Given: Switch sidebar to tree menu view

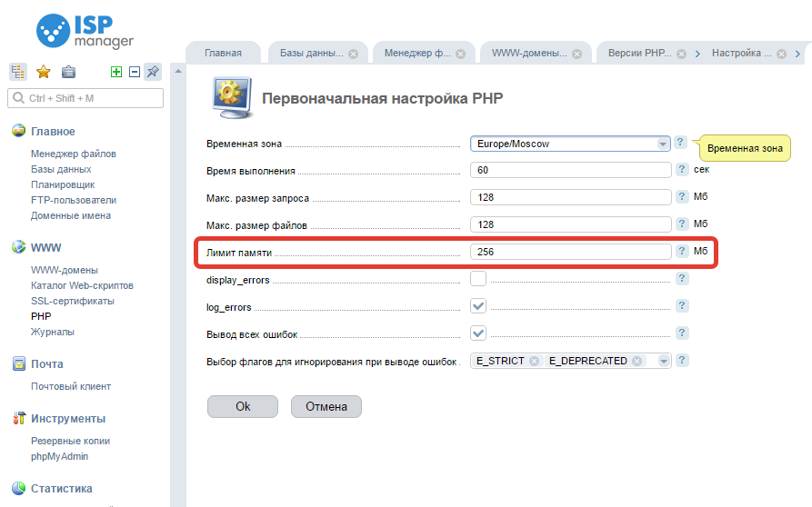Looking at the screenshot, I should (18, 72).
